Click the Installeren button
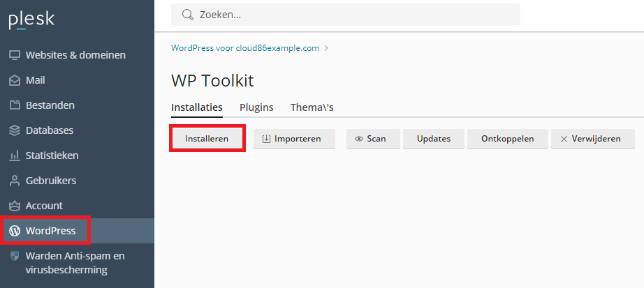This screenshot has width=644, height=288. tap(207, 139)
